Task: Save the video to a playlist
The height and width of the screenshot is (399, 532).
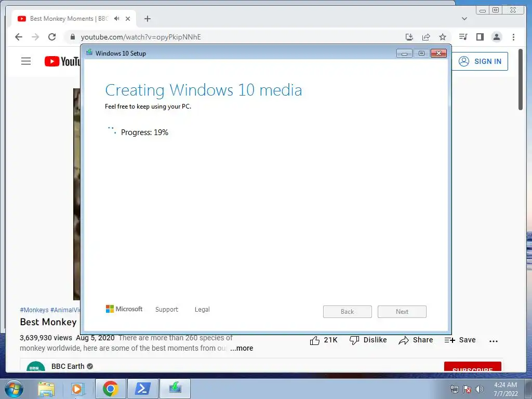Action: 460,340
